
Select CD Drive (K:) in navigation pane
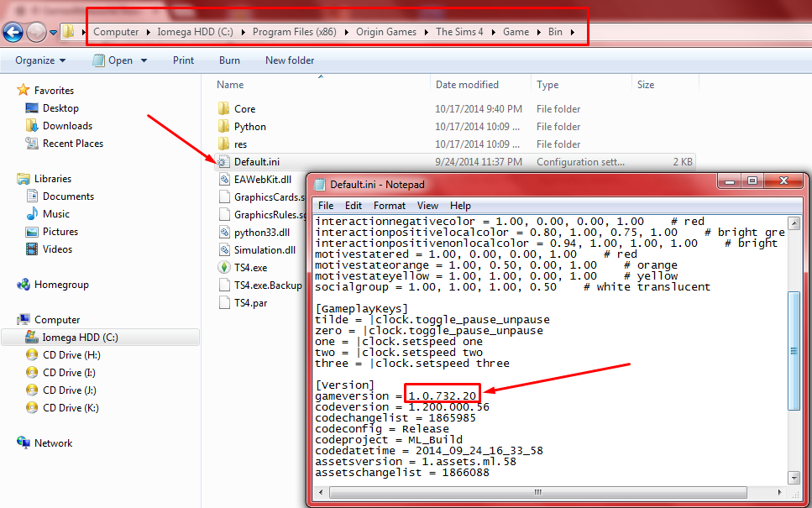tap(62, 407)
